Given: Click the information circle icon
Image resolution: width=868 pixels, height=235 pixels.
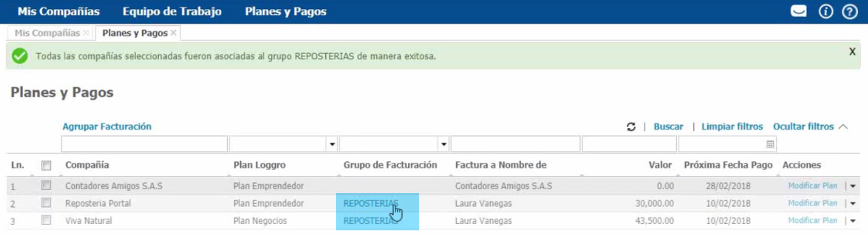Looking at the screenshot, I should (x=826, y=11).
